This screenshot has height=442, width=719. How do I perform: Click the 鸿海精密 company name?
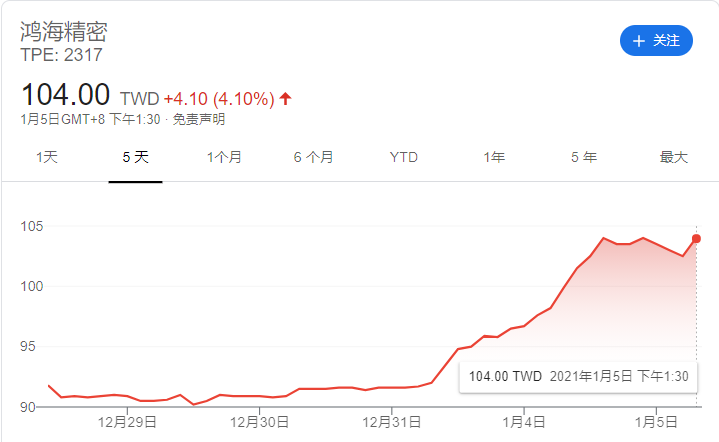pos(63,32)
